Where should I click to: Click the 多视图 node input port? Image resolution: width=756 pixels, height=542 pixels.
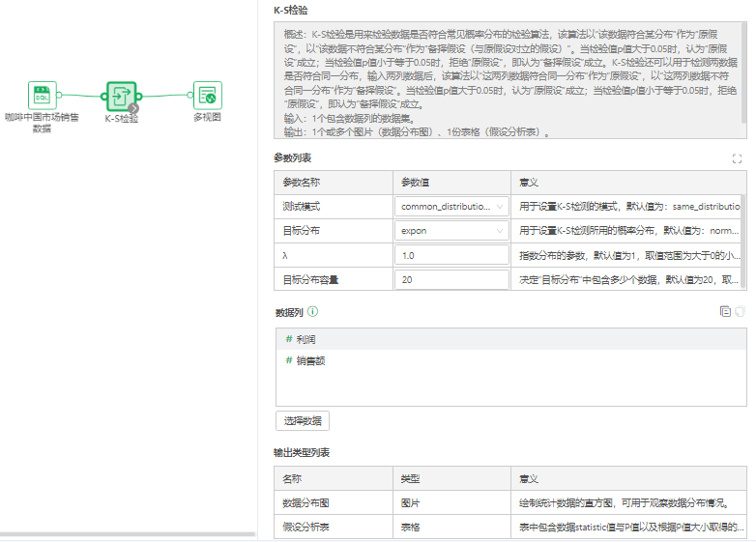pos(189,95)
